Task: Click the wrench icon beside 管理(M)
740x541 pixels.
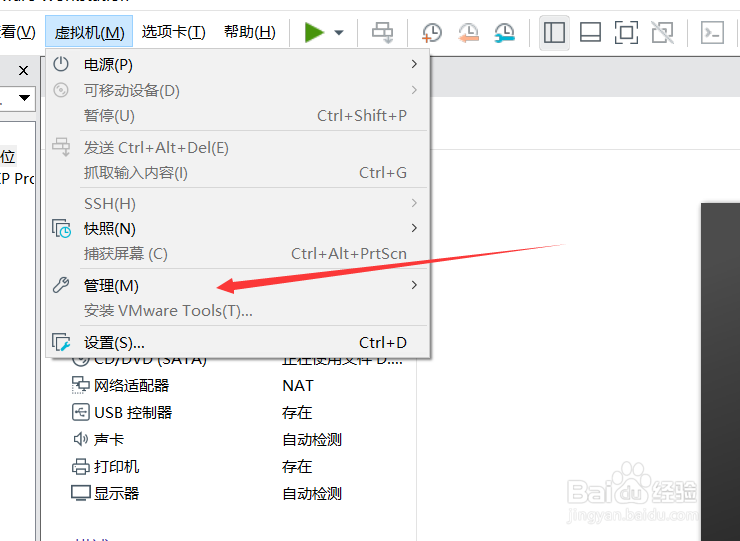Action: point(61,285)
